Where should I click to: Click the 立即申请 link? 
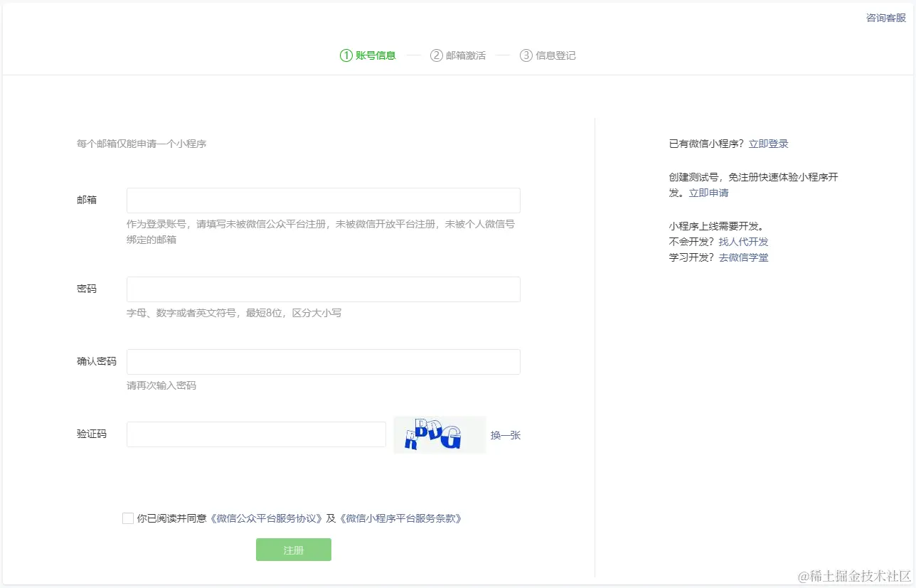tap(709, 193)
